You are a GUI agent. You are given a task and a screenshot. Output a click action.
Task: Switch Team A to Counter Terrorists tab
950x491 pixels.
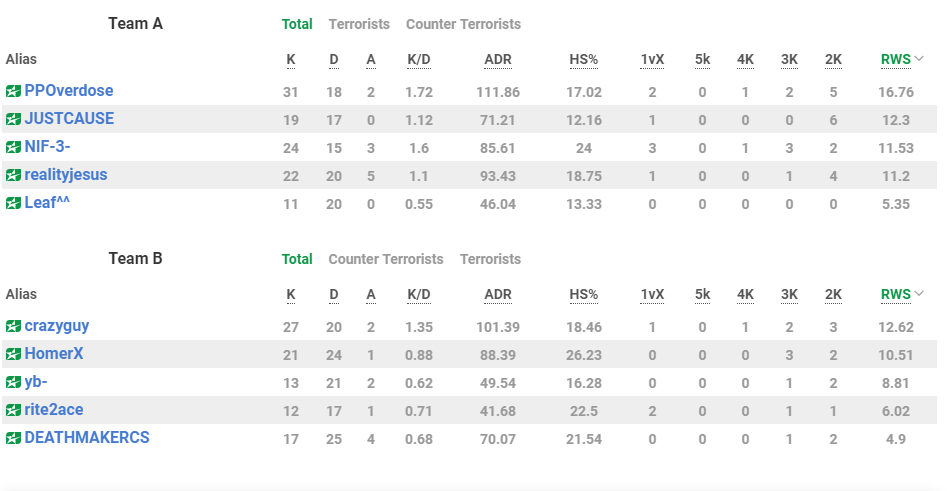(463, 24)
